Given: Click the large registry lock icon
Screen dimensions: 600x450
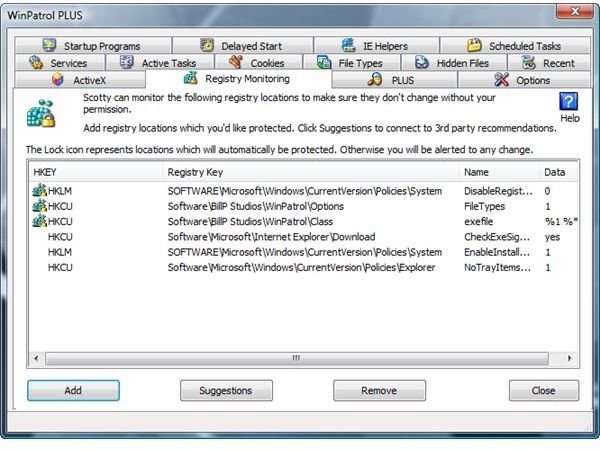Looking at the screenshot, I should (41, 113).
